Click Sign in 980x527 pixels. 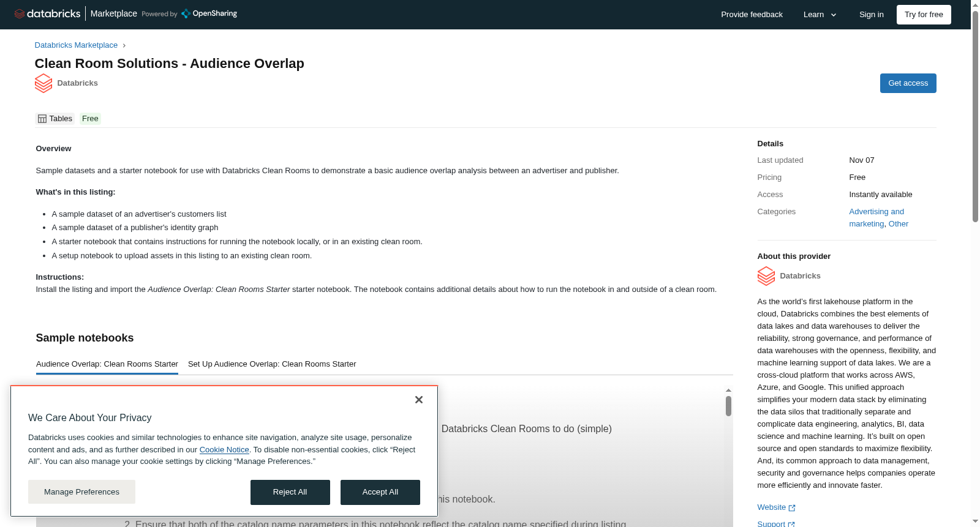coord(871,15)
